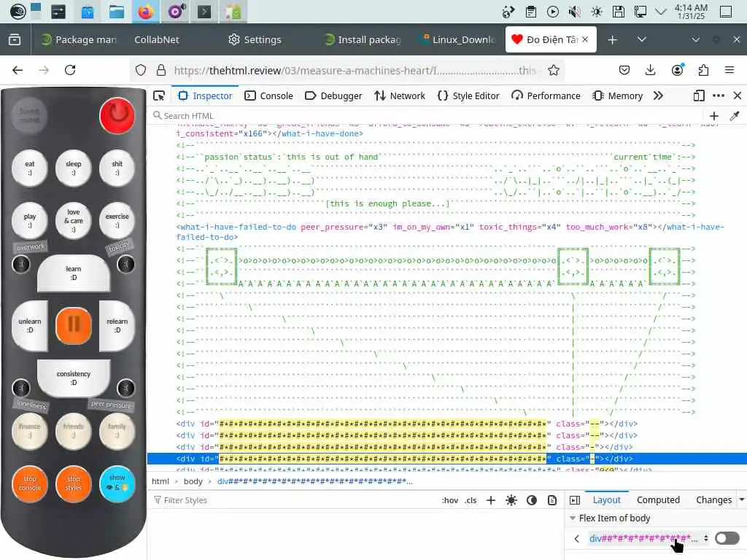Click the 'consistency :D' remote button

74,378
